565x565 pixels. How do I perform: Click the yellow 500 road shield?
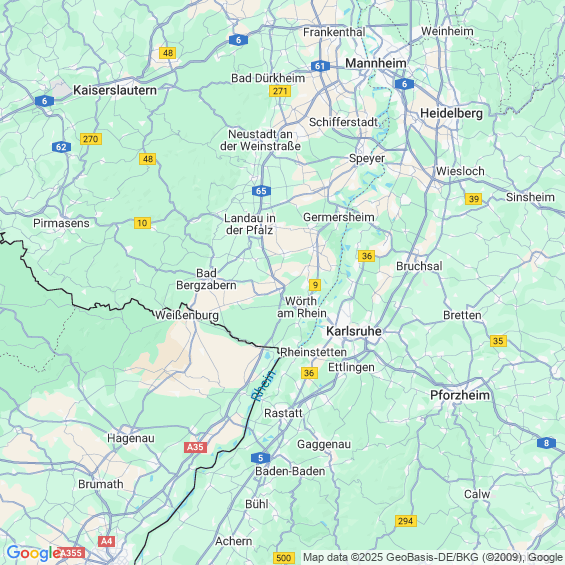pos(284,558)
